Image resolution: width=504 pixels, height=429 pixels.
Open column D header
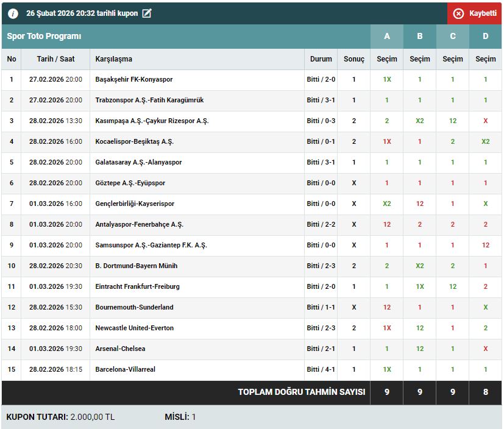tap(486, 37)
